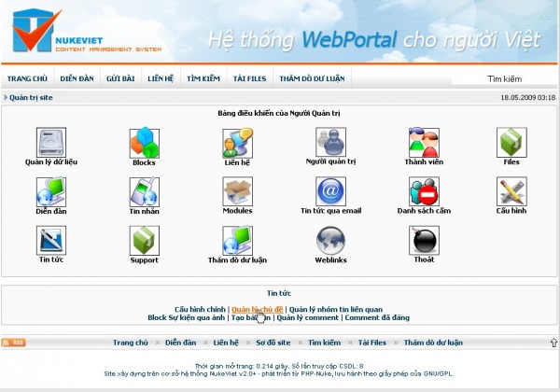Click inside the Tìm kiếm search field
This screenshot has width=560, height=392.
(504, 79)
